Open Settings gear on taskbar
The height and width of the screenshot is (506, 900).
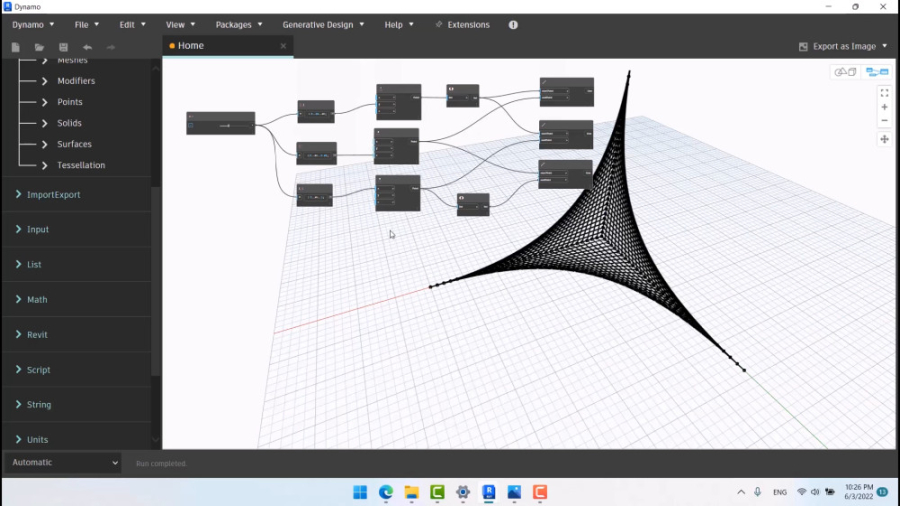463,492
